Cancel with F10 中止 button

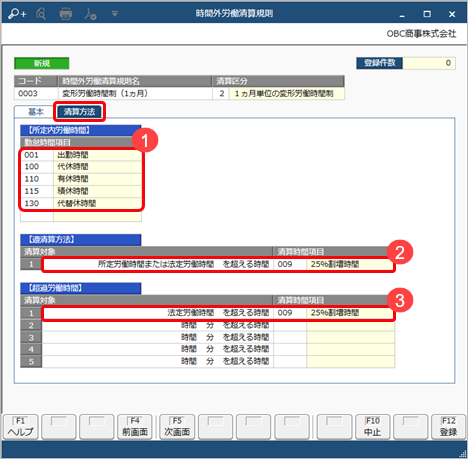[372, 427]
